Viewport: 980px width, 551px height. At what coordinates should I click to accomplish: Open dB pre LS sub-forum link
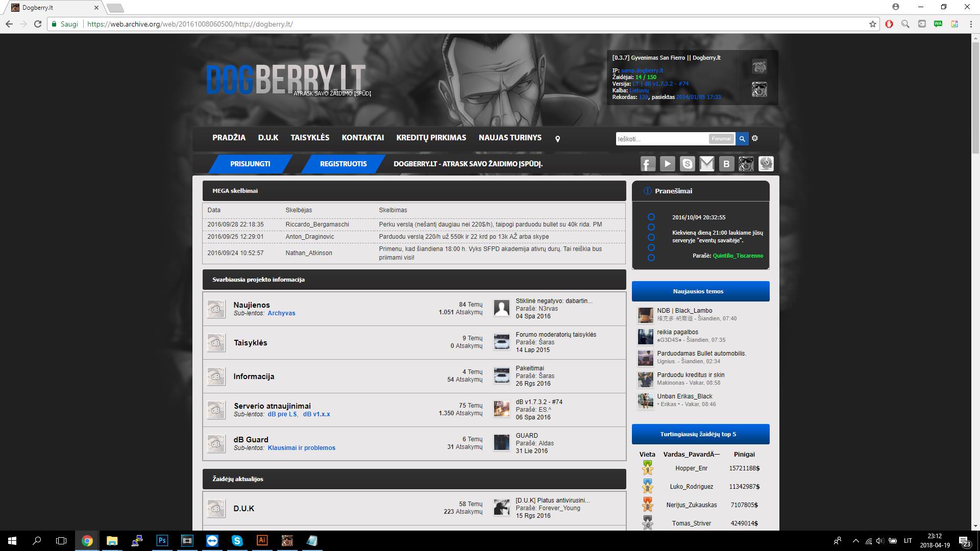click(x=282, y=414)
